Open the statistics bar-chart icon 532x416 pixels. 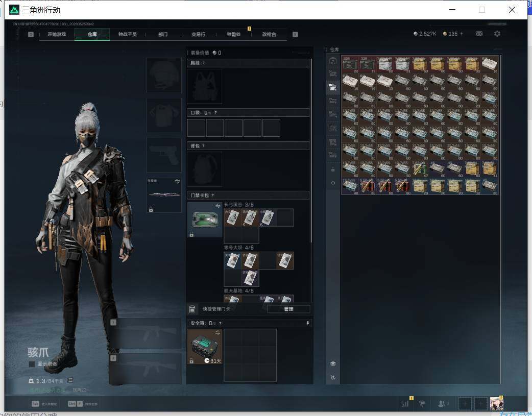405,404
